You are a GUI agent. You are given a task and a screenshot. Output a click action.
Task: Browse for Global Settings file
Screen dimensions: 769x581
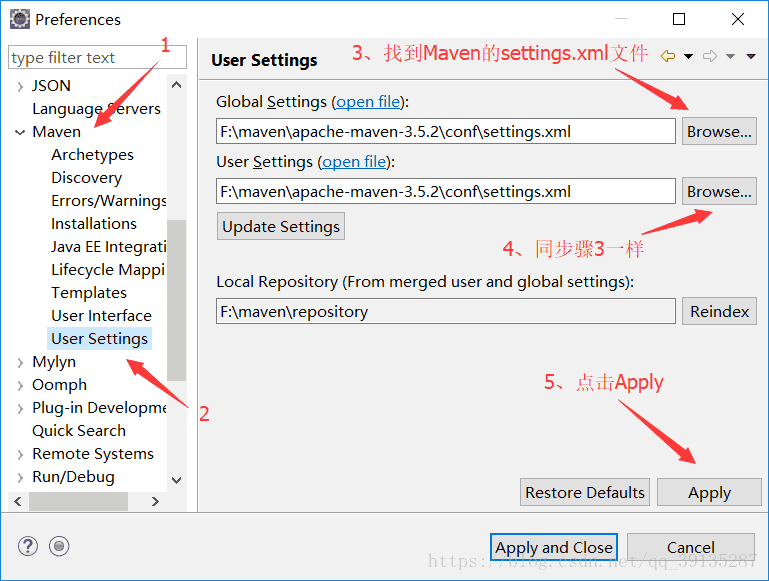[719, 131]
